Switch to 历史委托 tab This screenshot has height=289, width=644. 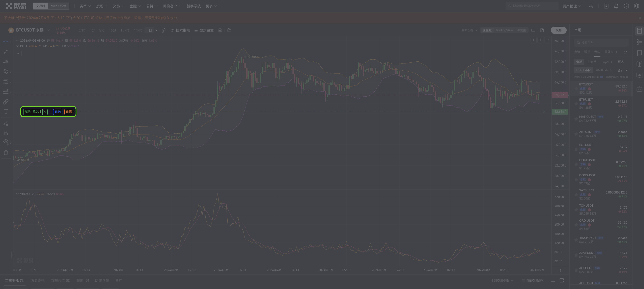tap(38, 280)
